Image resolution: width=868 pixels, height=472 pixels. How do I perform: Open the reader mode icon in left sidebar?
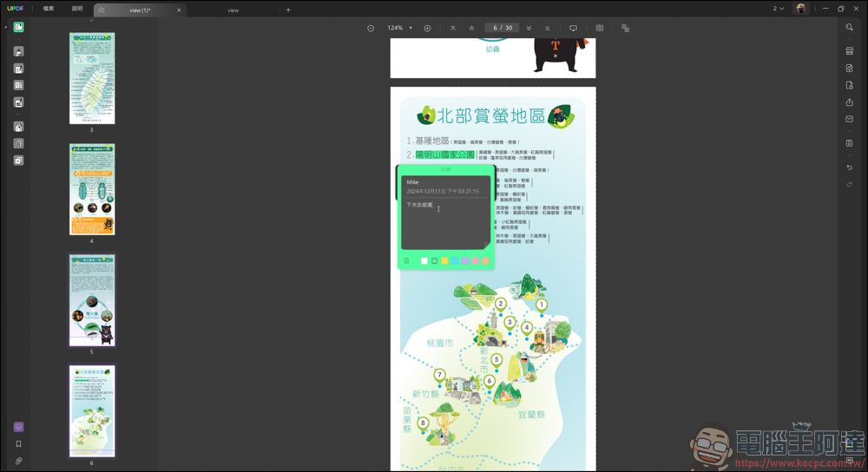click(x=18, y=27)
